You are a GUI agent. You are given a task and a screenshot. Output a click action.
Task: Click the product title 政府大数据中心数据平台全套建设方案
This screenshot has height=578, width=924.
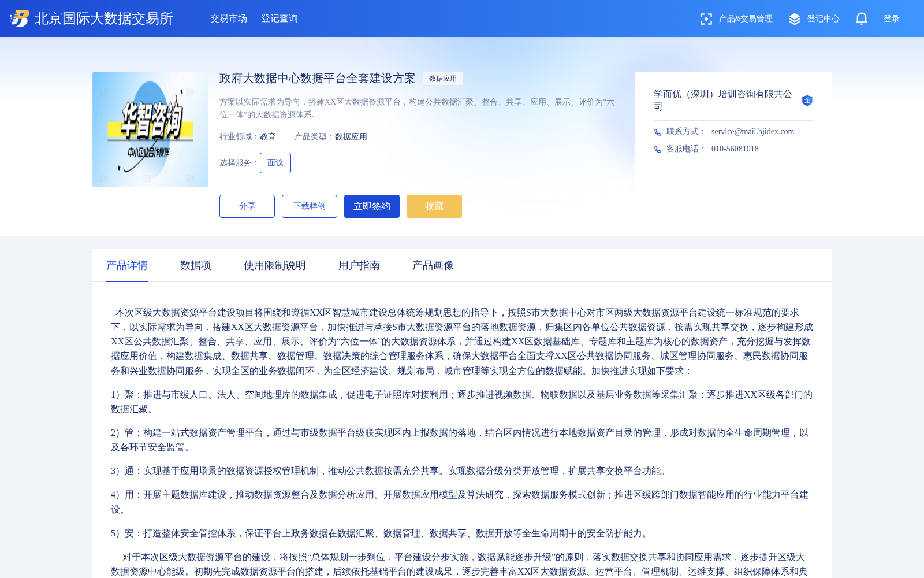[x=318, y=78]
